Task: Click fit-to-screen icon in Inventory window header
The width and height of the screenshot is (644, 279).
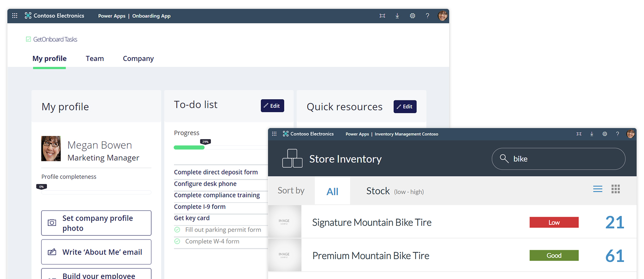Action: [x=579, y=134]
